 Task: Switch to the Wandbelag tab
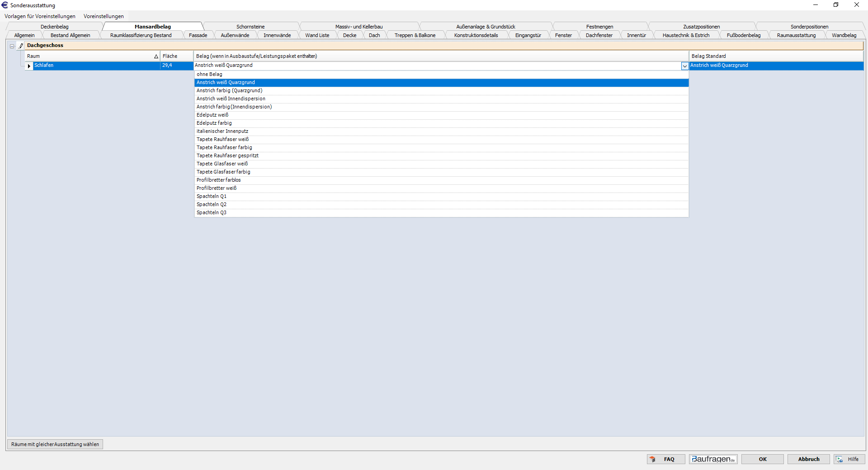pos(844,35)
